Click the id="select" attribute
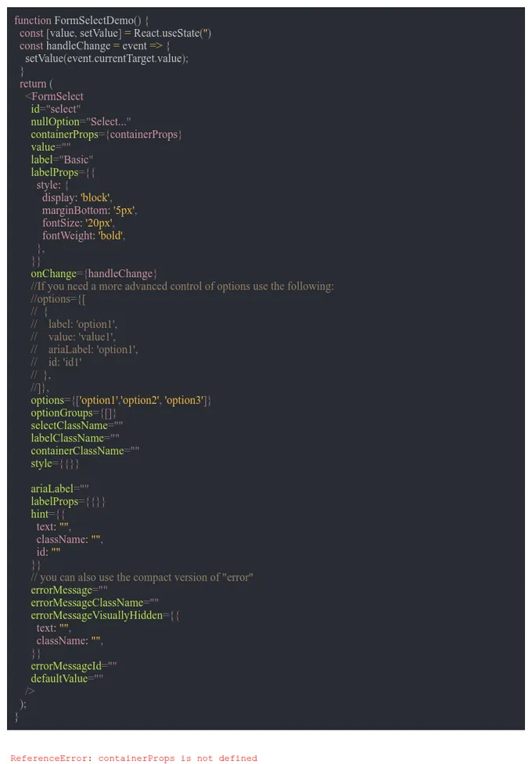 56,109
